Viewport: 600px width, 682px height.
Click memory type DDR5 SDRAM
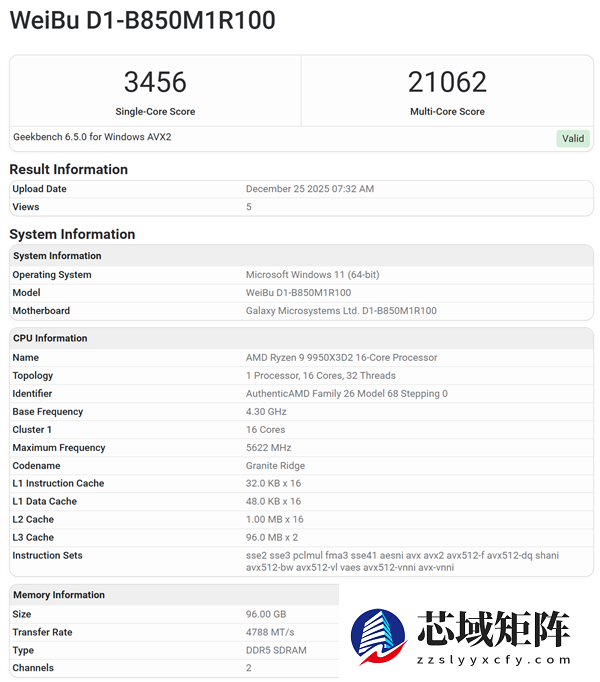click(x=276, y=650)
